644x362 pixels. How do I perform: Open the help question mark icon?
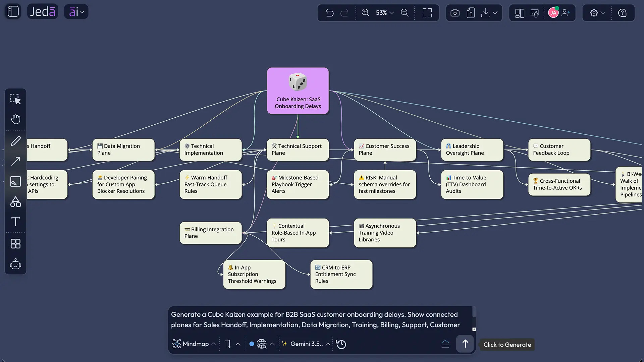click(622, 13)
